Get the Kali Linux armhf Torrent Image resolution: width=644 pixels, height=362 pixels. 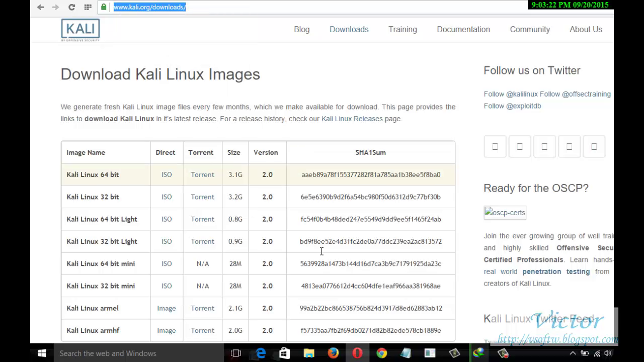point(202,330)
